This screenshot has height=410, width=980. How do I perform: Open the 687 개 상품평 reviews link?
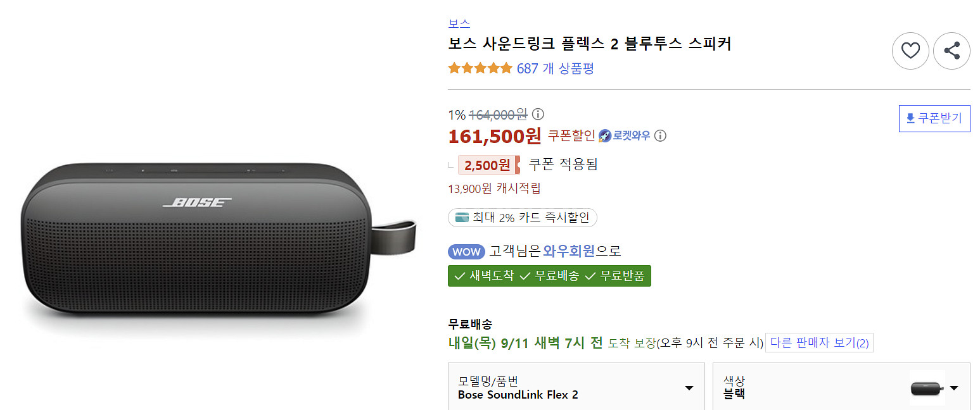coord(555,68)
